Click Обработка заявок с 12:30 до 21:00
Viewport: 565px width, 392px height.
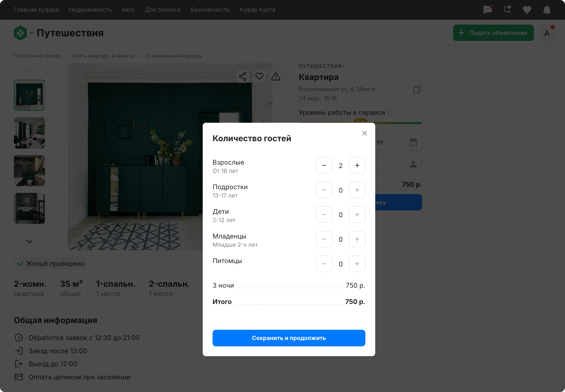pos(84,338)
